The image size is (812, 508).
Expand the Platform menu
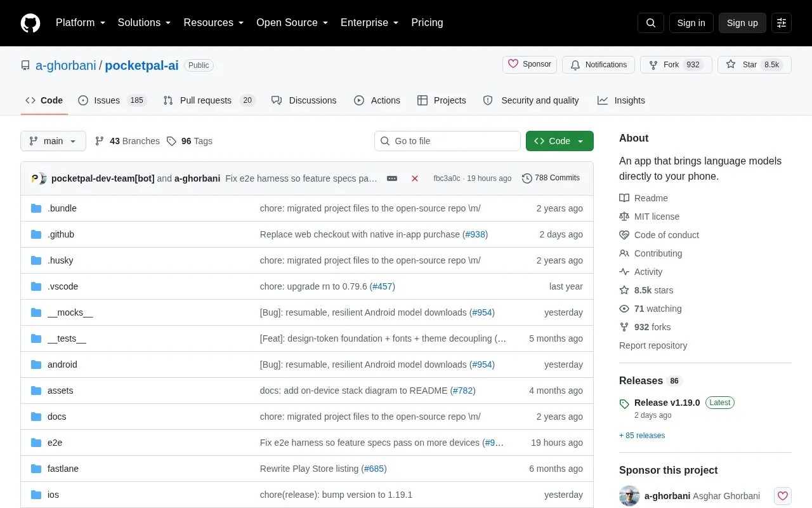tap(81, 23)
